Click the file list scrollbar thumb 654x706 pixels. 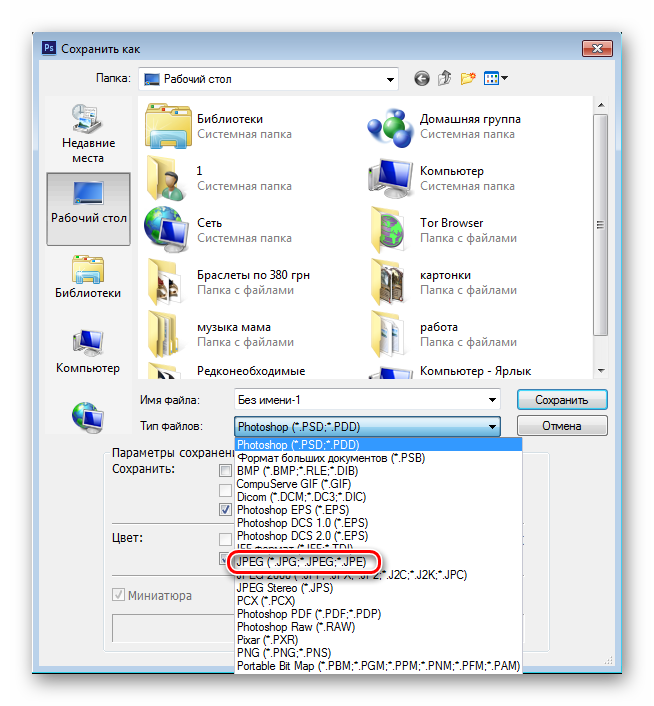[600, 225]
